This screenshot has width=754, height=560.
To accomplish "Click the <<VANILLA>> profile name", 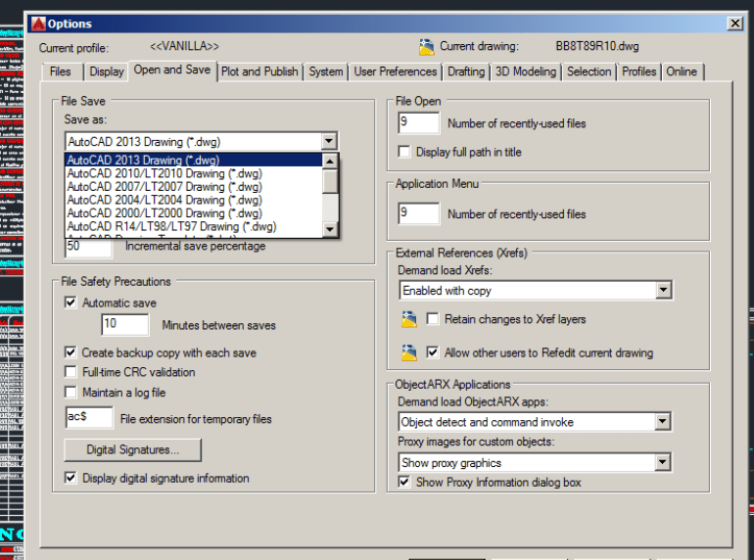I will click(x=185, y=46).
